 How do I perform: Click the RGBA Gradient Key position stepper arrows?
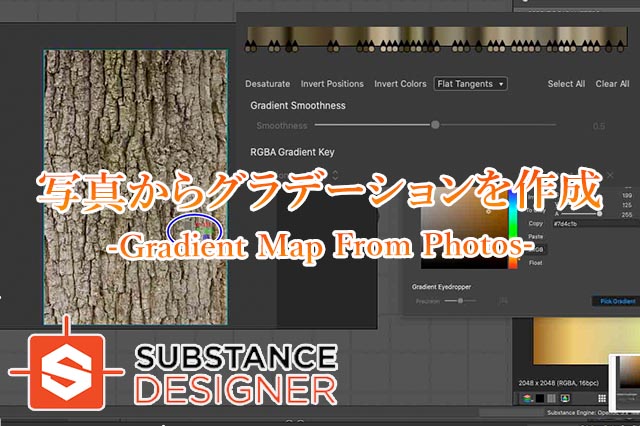335,175
